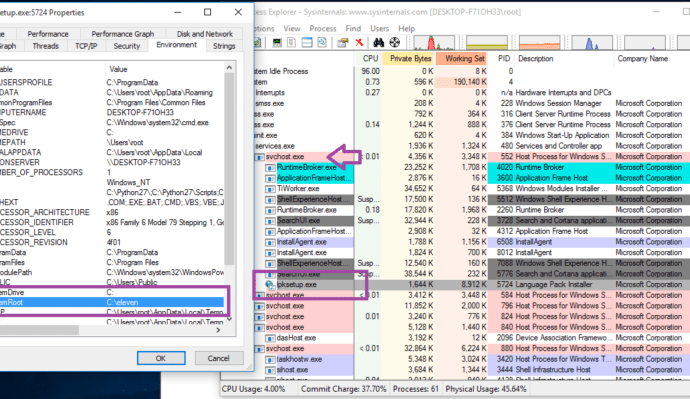This screenshot has width=690, height=399.
Task: Click the environment list horizontal scrollbar thumb
Action: point(39,330)
